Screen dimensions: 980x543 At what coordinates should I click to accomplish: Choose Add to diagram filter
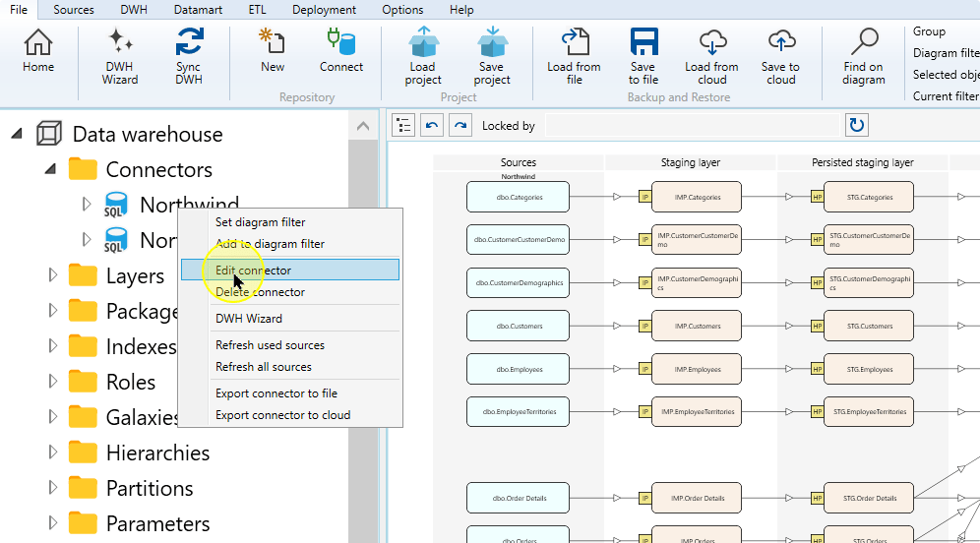tap(290, 244)
